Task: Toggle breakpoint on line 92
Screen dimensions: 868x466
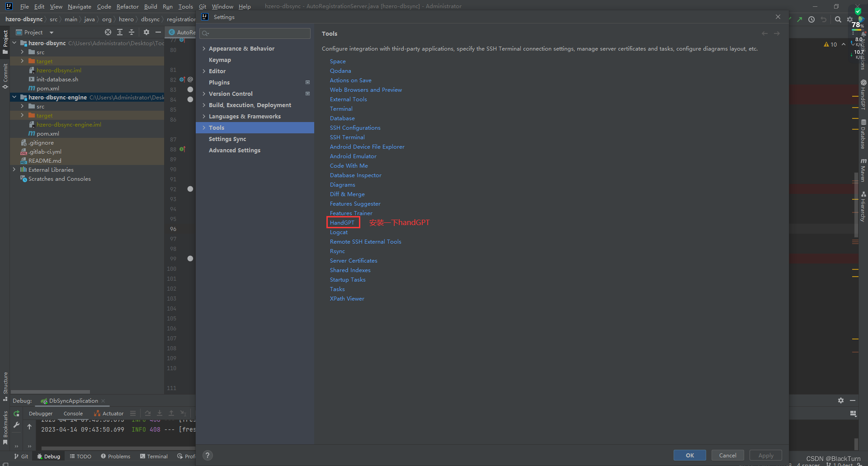Action: point(190,189)
